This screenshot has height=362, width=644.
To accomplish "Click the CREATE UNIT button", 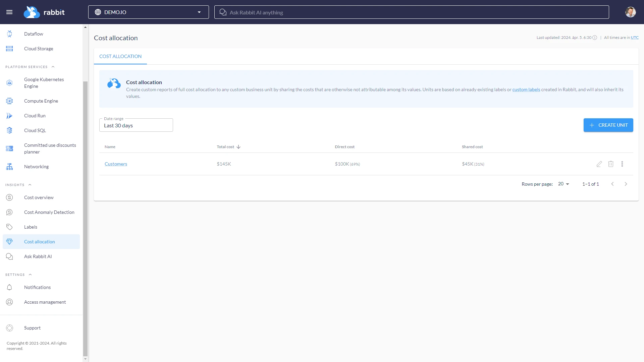I will pyautogui.click(x=608, y=125).
